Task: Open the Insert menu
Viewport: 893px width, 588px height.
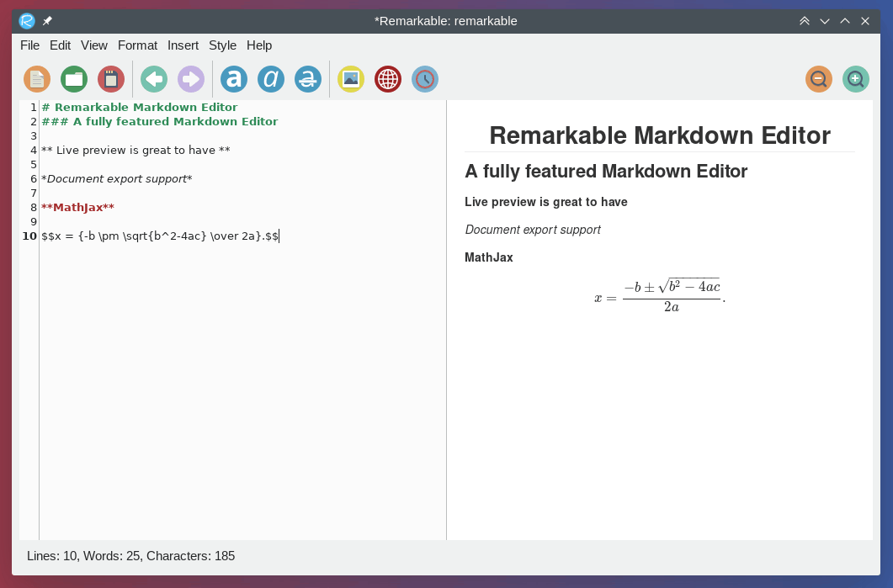Action: coord(183,45)
